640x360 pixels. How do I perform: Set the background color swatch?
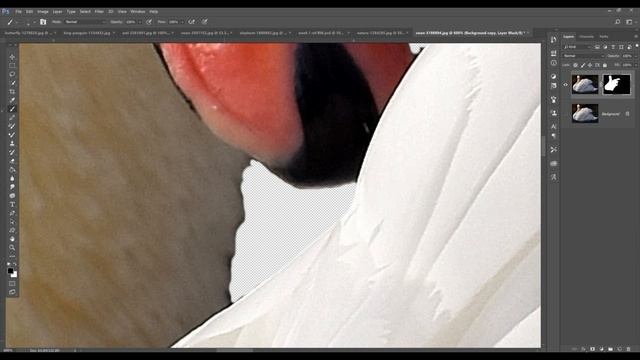[x=15, y=275]
